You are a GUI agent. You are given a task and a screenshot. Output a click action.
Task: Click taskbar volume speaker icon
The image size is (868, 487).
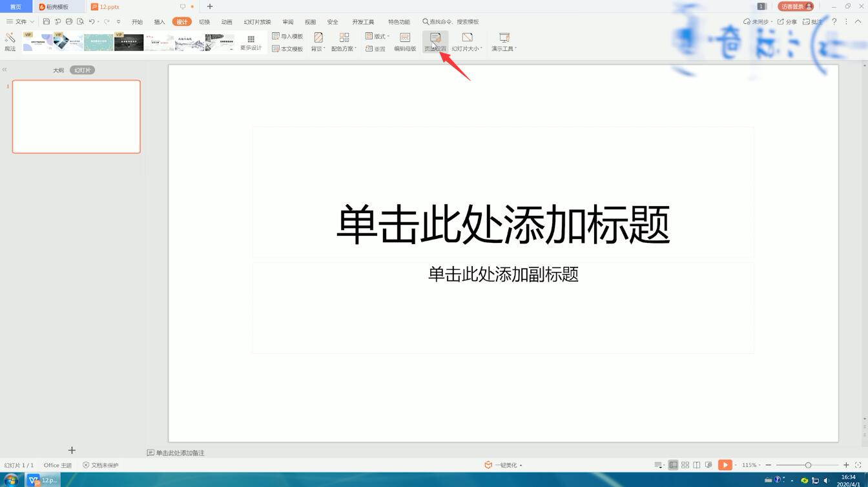coord(826,480)
